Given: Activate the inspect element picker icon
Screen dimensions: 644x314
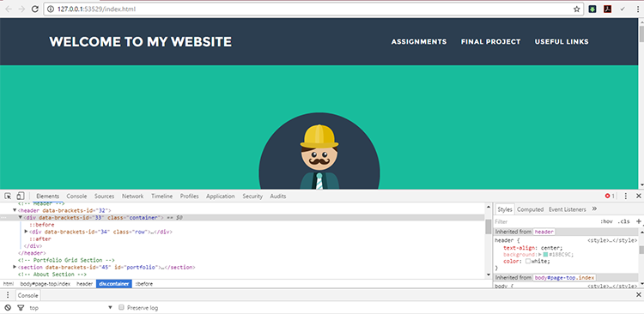Looking at the screenshot, I should (x=8, y=196).
